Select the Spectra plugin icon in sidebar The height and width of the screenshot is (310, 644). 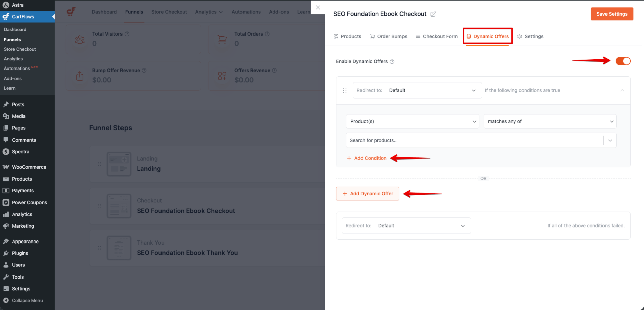pyautogui.click(x=6, y=151)
